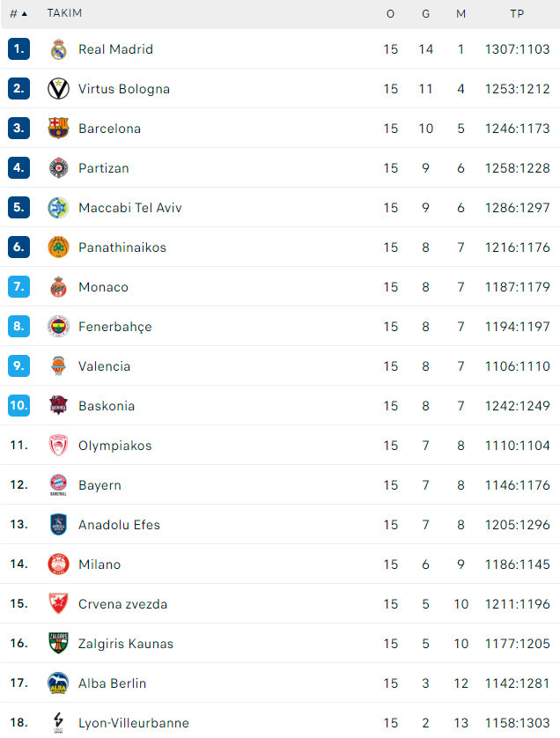Open the Monaco team link
560x738 pixels.
[x=104, y=287]
